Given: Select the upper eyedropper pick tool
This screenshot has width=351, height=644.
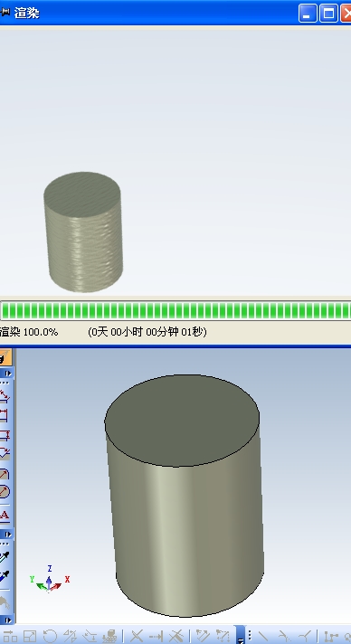Looking at the screenshot, I should pos(5,557).
